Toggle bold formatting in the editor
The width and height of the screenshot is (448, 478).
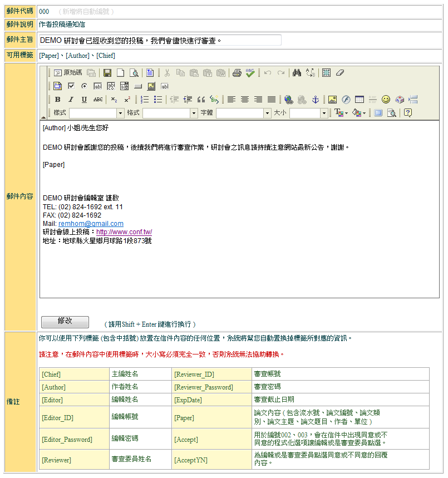click(57, 100)
